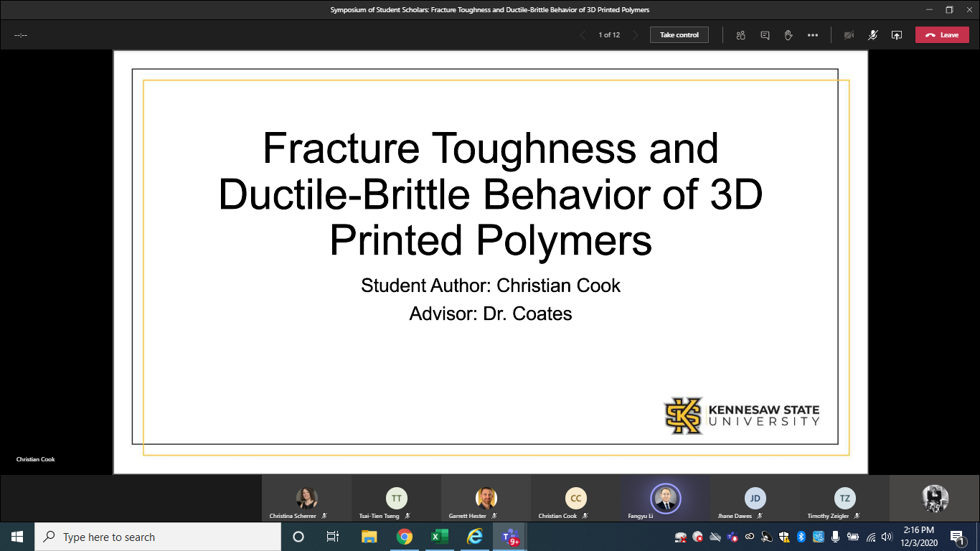The height and width of the screenshot is (551, 980).
Task: Unmute the microphone
Action: [872, 35]
